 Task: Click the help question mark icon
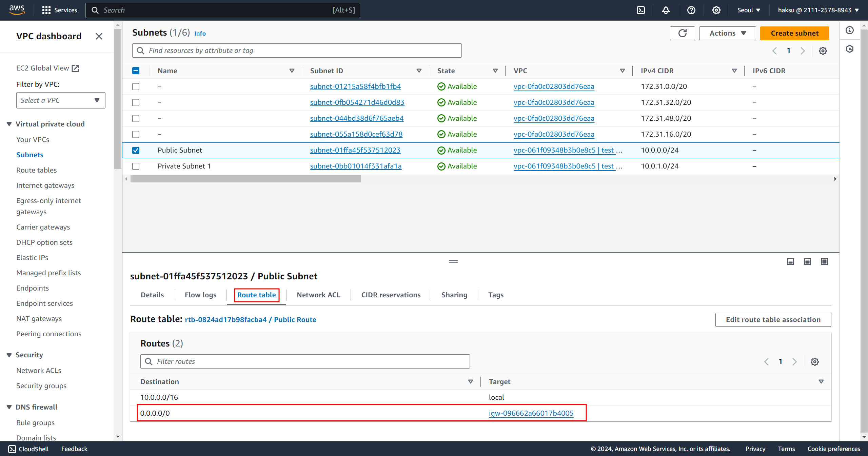(x=691, y=10)
